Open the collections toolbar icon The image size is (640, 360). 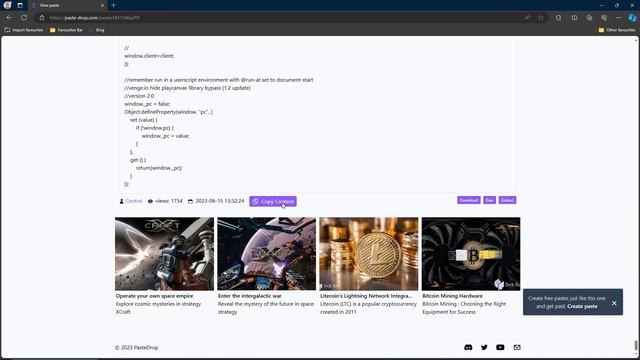coord(589,18)
